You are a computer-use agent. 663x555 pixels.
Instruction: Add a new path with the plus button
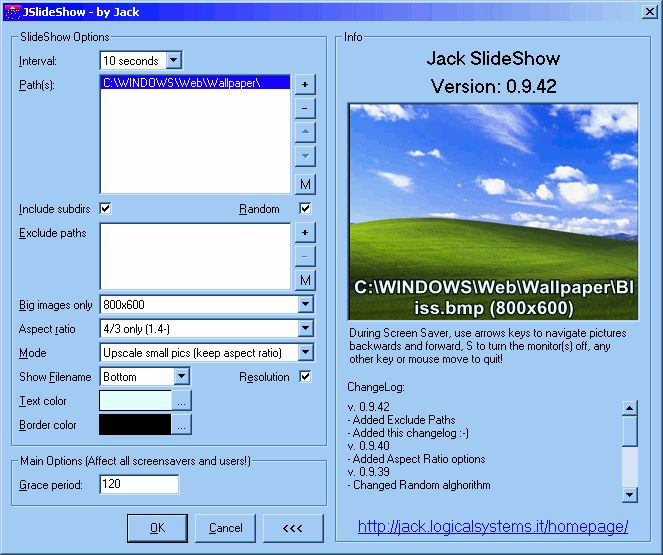(x=305, y=85)
